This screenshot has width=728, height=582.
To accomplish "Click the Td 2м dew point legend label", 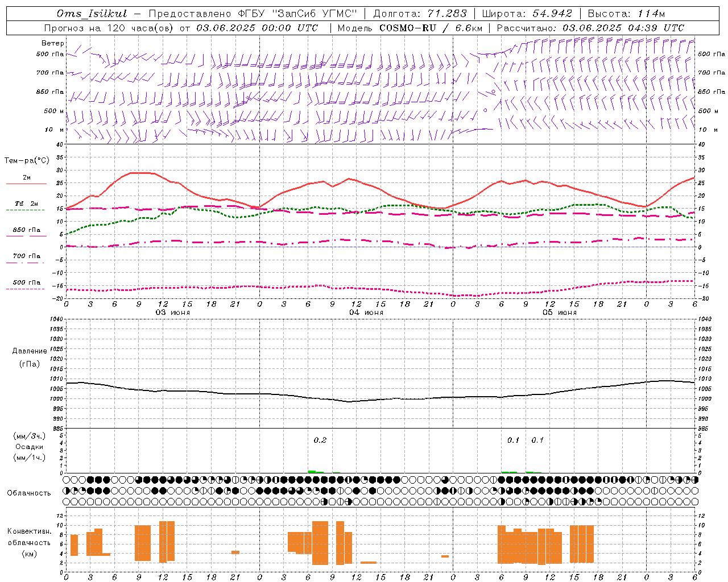I will click(27, 203).
